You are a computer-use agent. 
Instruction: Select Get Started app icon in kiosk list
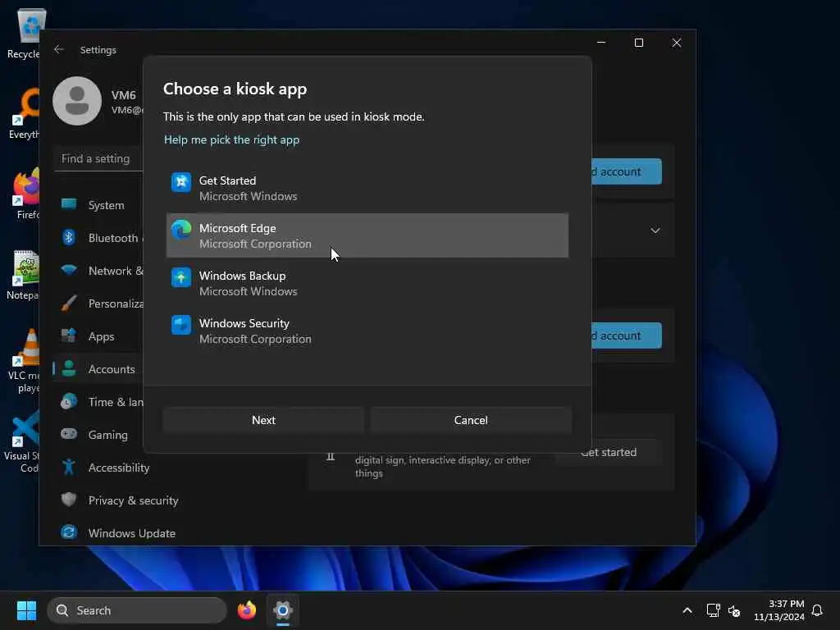coord(181,182)
